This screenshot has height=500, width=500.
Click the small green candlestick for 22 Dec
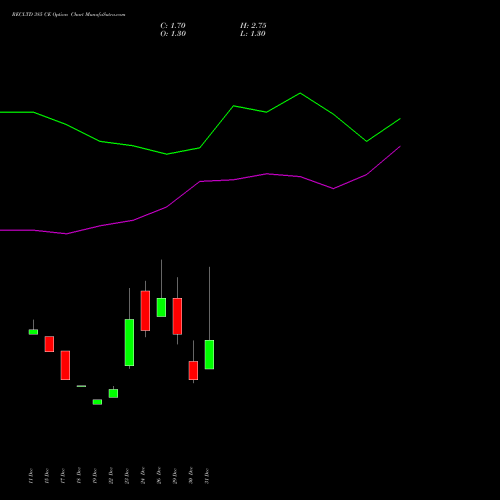pyautogui.click(x=113, y=393)
